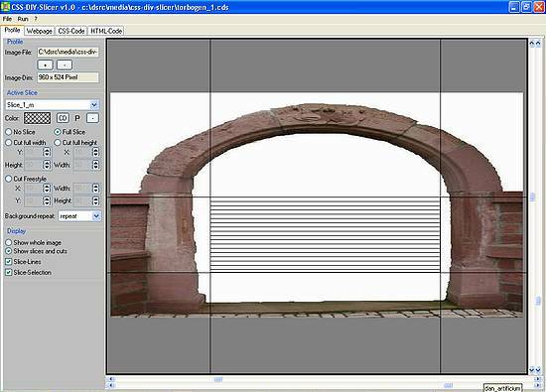Viewport: 546px width, 392px height.
Task: Click the Freestyle X stepper arrows
Action: pos(47,189)
